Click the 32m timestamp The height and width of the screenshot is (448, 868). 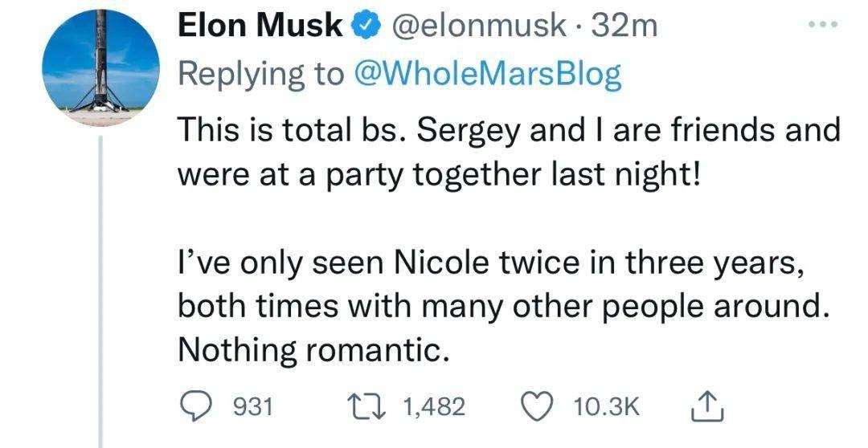624,26
